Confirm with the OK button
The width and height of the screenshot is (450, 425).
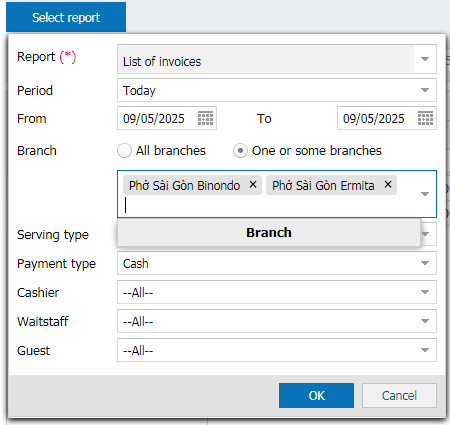316,395
